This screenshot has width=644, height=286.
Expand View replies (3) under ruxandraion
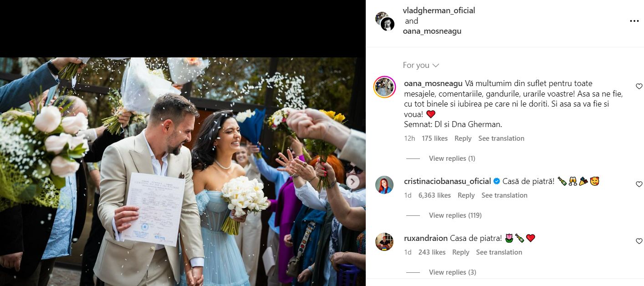click(452, 272)
